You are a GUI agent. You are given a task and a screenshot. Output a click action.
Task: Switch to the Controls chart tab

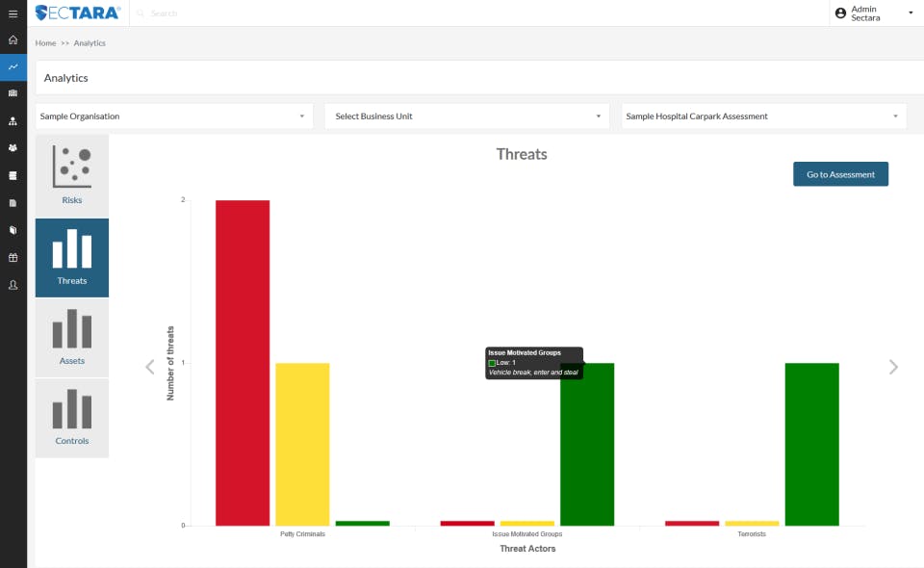coord(72,418)
